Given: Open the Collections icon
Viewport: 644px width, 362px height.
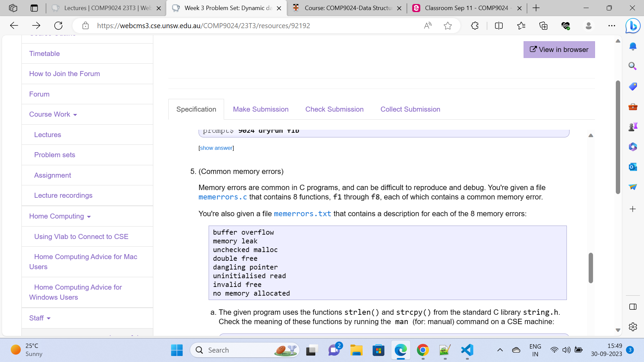Looking at the screenshot, I should click(x=543, y=25).
